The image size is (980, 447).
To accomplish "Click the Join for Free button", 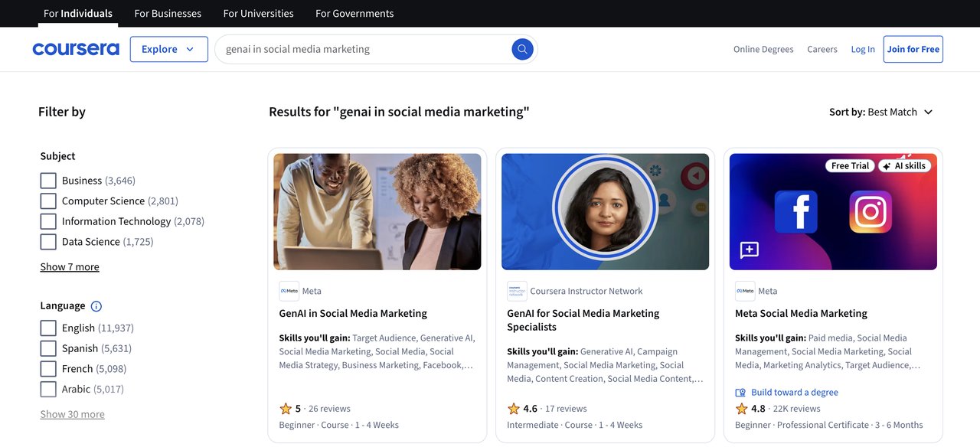I will tap(913, 48).
